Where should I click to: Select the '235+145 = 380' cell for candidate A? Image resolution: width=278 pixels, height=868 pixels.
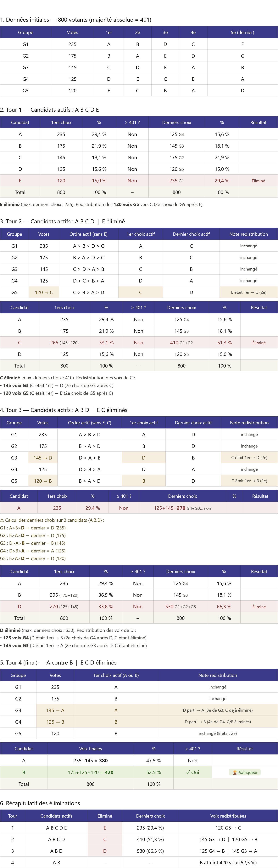[91, 761]
